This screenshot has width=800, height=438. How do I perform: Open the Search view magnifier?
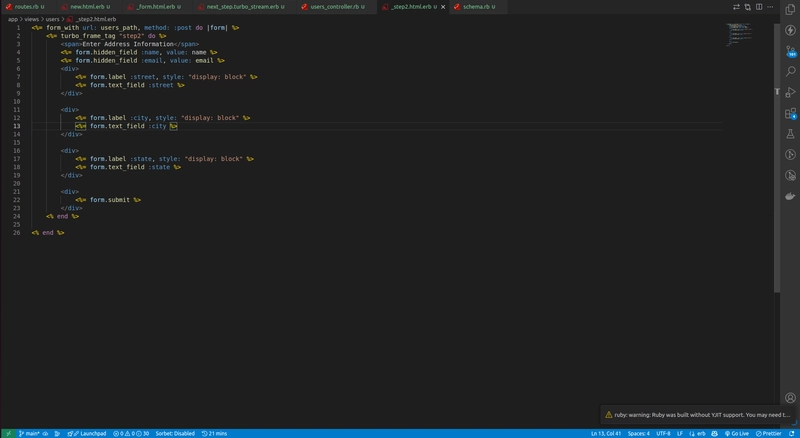click(x=790, y=71)
